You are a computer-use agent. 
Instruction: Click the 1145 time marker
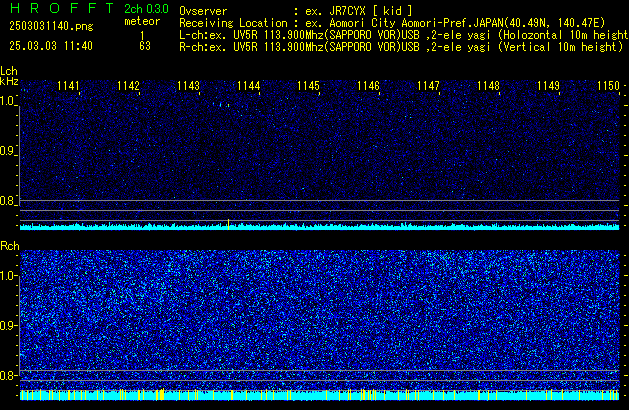coord(308,86)
